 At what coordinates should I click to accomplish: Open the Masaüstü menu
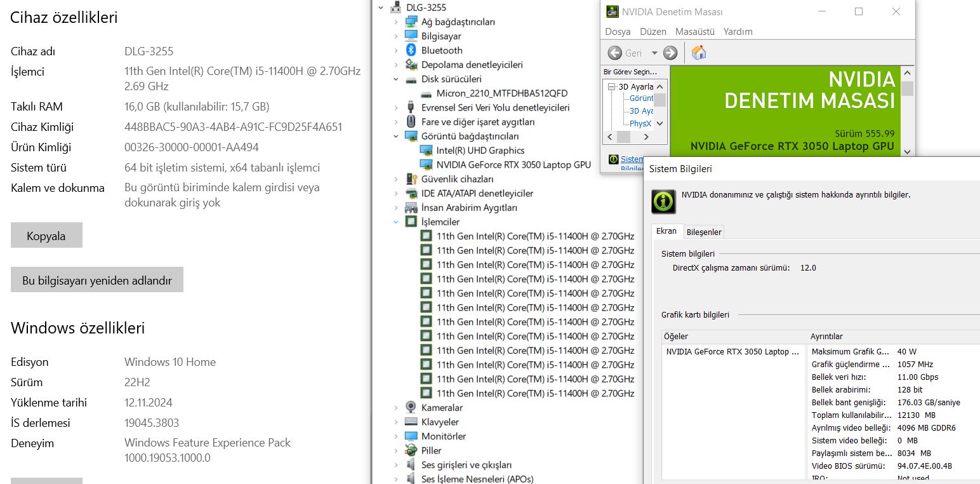695,31
